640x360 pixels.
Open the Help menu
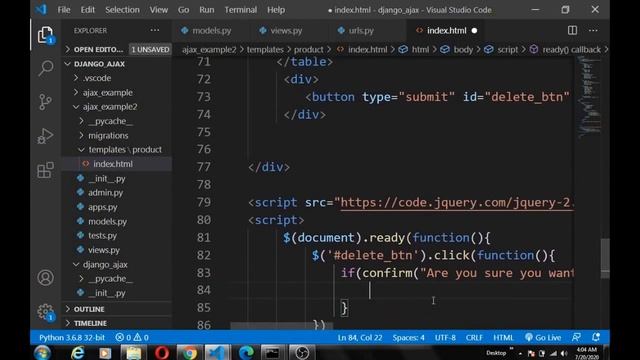click(x=276, y=10)
